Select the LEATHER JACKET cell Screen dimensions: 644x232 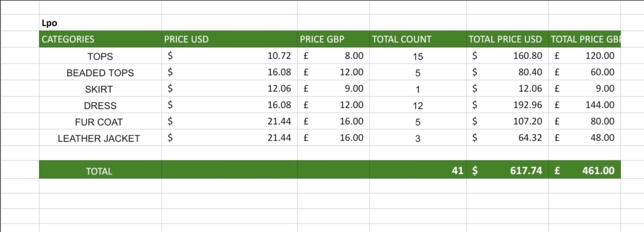click(x=100, y=138)
